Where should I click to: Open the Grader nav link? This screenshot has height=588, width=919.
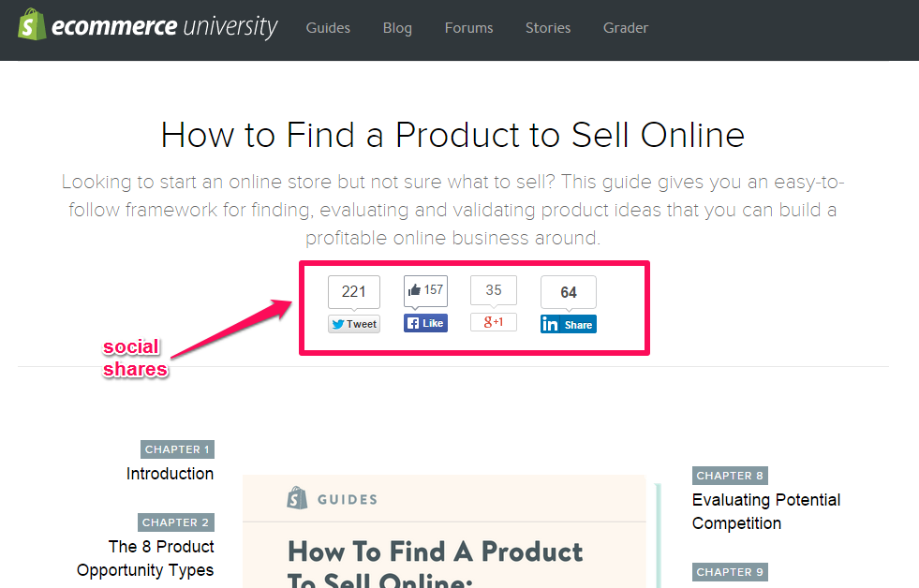626,27
